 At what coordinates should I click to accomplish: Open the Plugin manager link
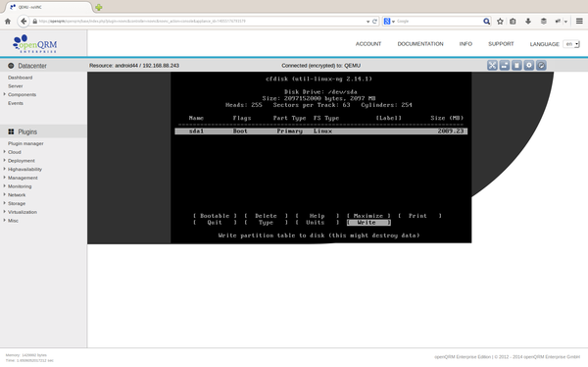point(25,143)
